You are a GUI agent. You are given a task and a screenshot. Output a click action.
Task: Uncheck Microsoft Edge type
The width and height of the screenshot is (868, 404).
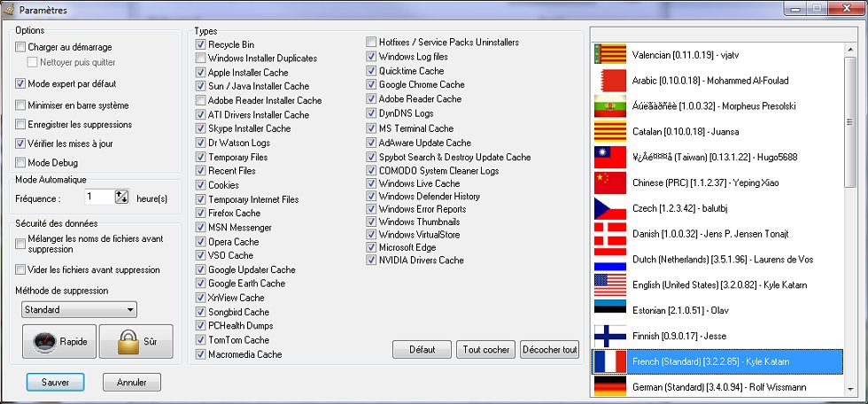(x=371, y=247)
